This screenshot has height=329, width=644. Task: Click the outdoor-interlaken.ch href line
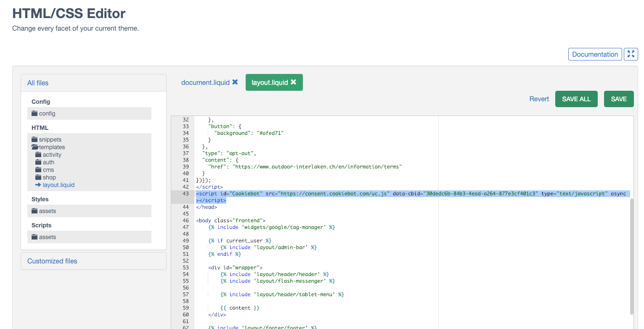(x=305, y=167)
